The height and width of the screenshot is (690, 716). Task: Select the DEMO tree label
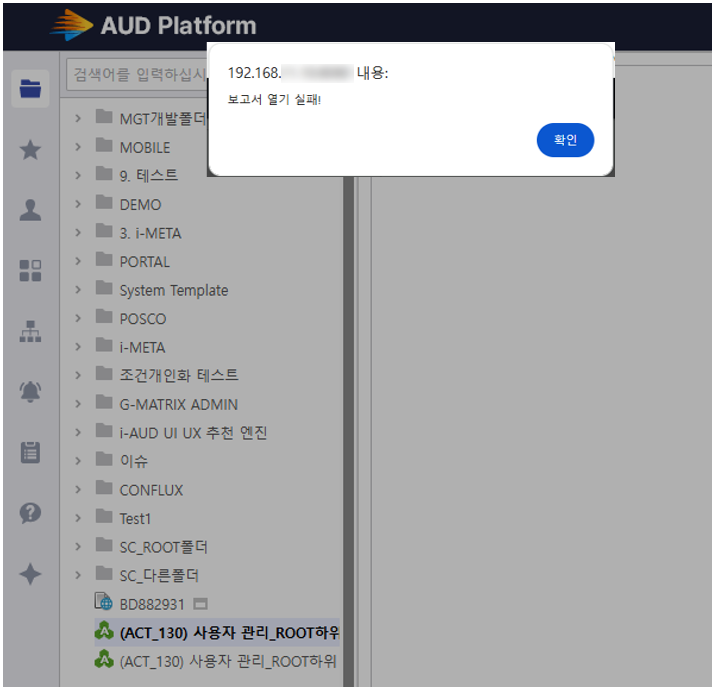(140, 205)
